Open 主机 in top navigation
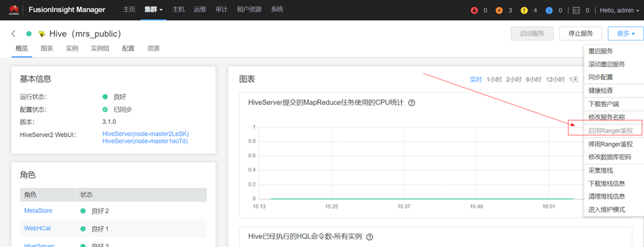 [x=178, y=10]
